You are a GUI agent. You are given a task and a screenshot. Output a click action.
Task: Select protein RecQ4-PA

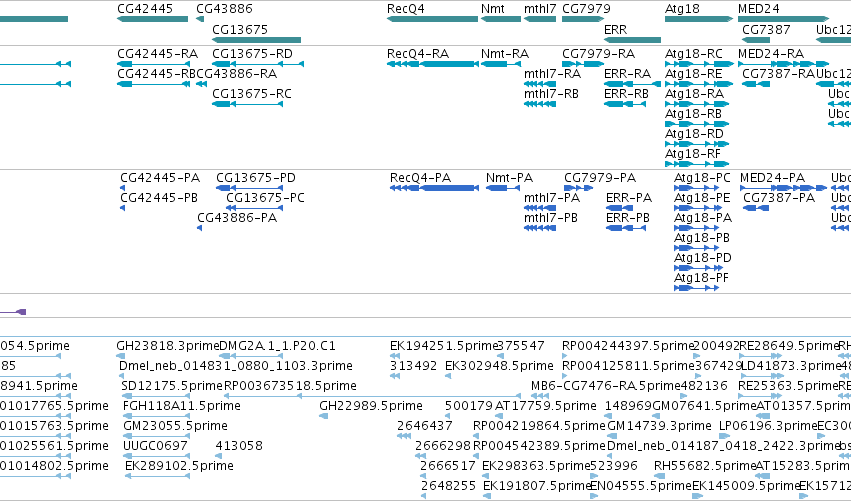421,177
